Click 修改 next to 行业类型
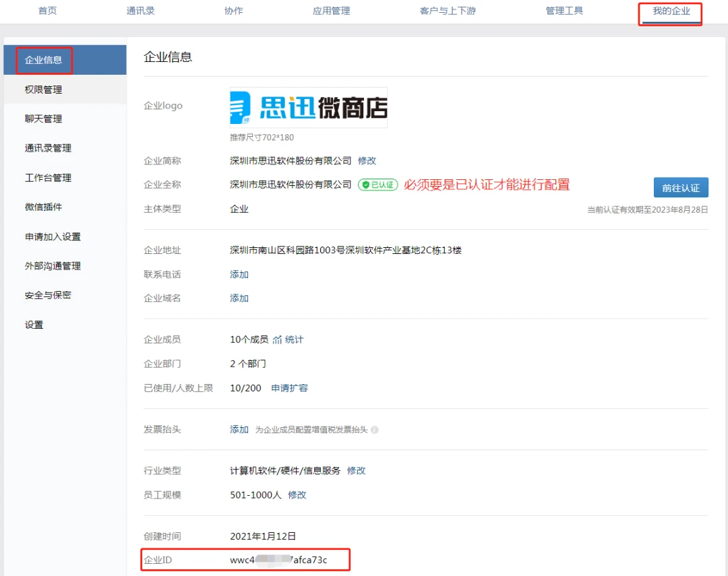 click(356, 471)
